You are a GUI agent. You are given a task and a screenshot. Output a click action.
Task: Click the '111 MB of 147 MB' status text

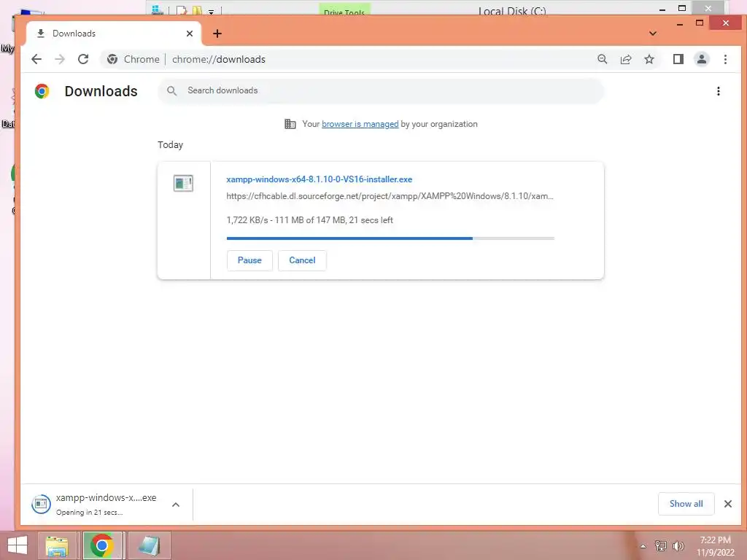[x=309, y=220]
